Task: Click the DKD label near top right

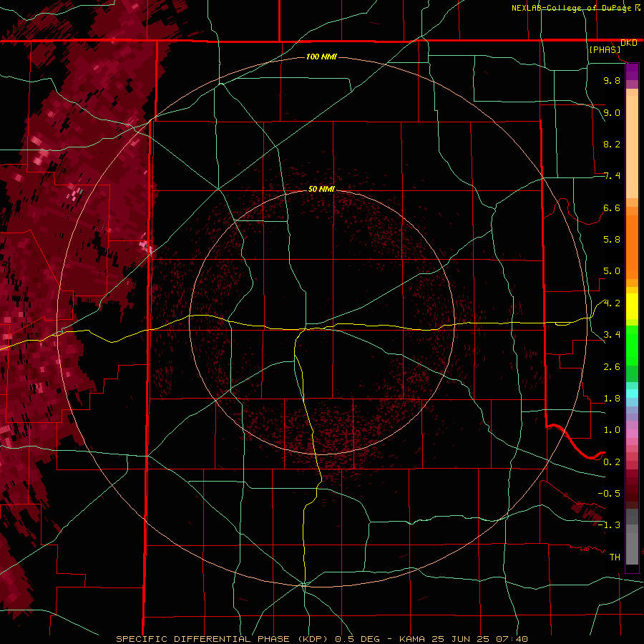Action: coord(629,43)
